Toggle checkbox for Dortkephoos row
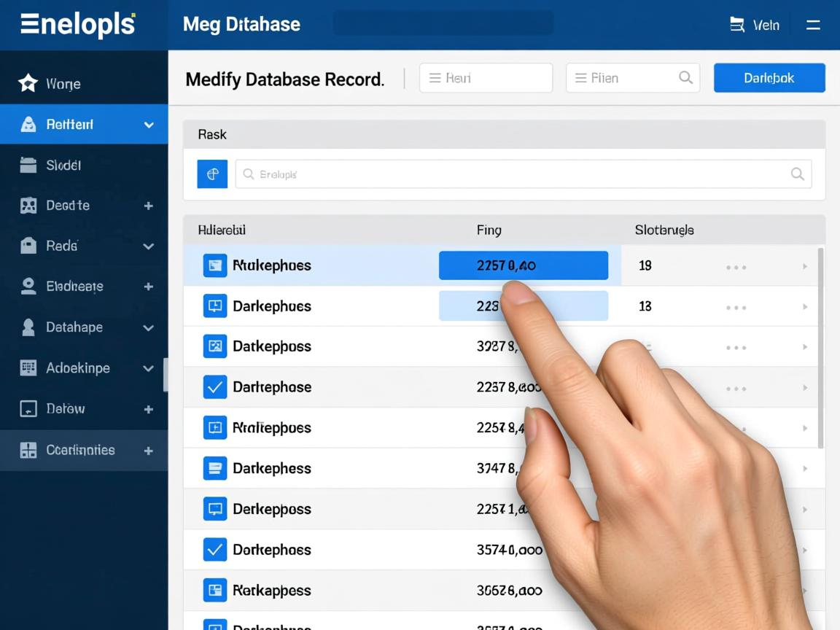The height and width of the screenshot is (630, 840). pos(215,550)
